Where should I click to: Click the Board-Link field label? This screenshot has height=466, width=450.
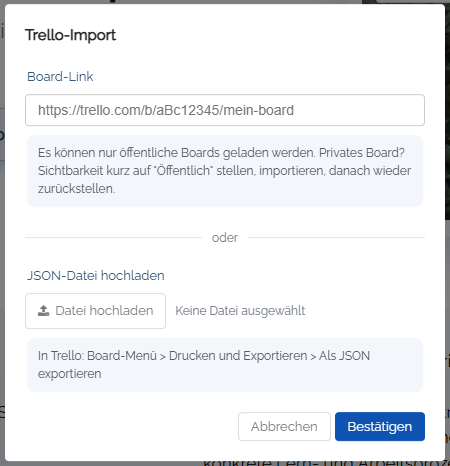click(x=60, y=76)
